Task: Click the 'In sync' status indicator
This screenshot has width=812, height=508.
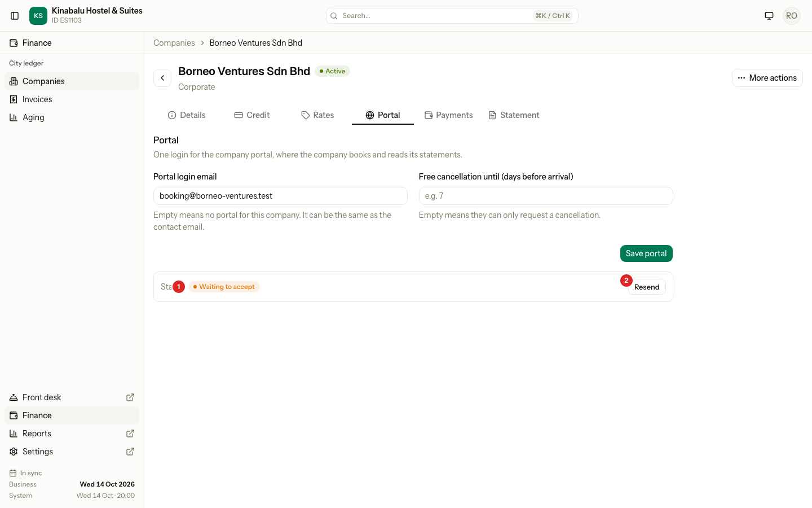Action: point(26,473)
